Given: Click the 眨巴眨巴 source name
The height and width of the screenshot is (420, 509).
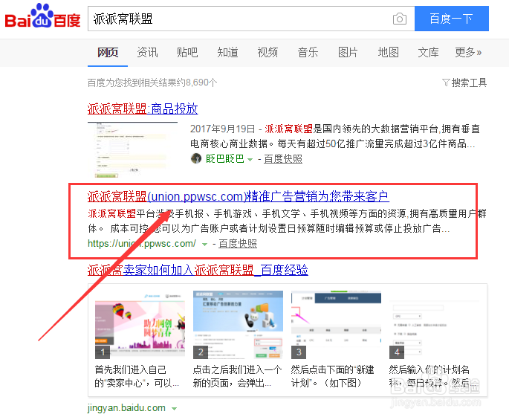Looking at the screenshot, I should [224, 158].
